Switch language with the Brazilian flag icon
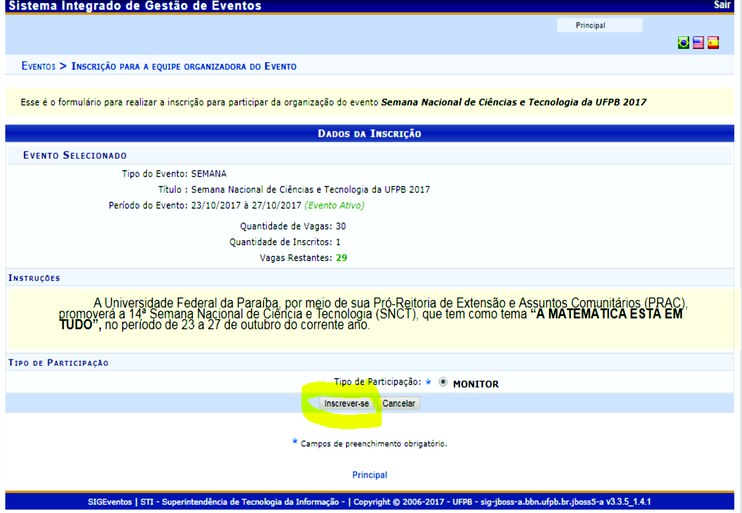742x513 pixels. 684,43
